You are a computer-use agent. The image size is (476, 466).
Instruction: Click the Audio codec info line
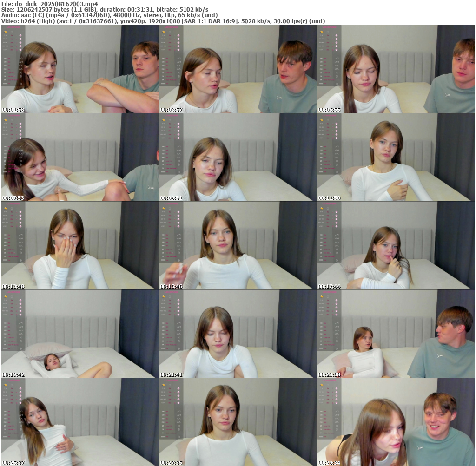pyautogui.click(x=110, y=15)
